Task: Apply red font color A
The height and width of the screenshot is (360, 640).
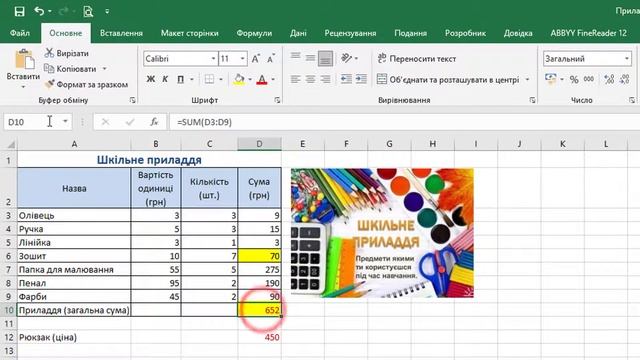Action: point(262,79)
